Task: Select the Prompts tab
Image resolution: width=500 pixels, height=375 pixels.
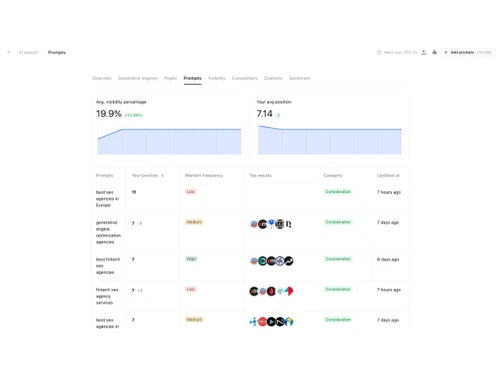Action: 192,78
